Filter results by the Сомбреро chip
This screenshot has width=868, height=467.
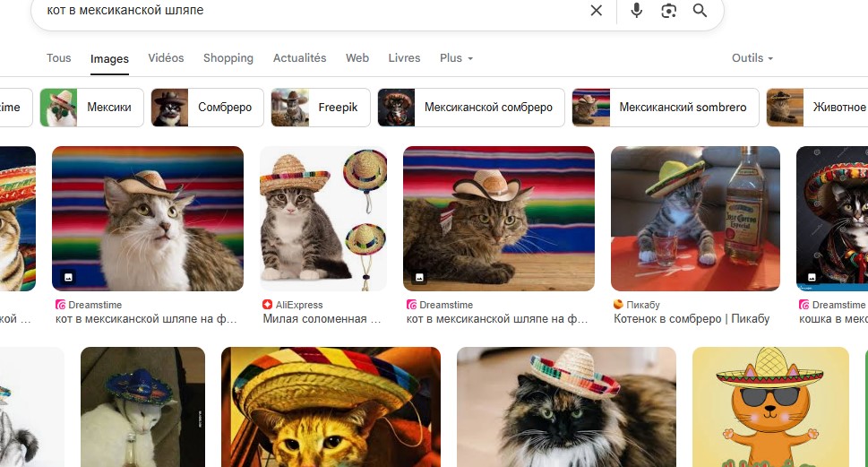(x=208, y=108)
